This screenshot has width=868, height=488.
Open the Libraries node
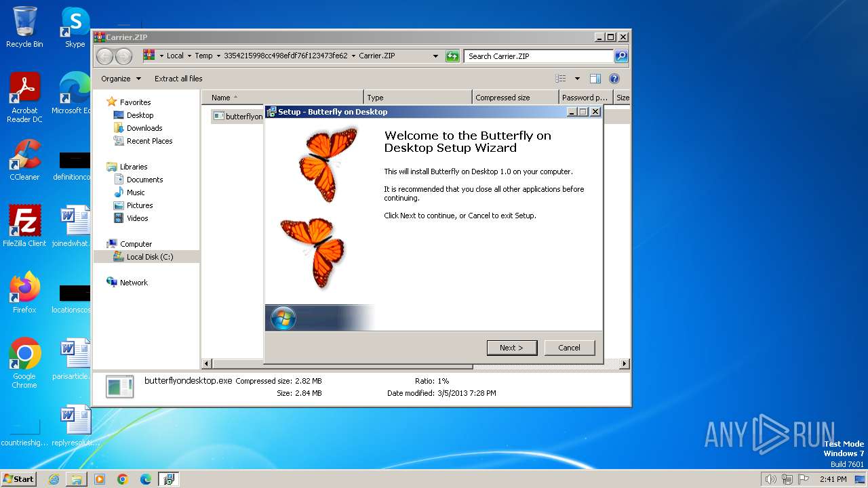(x=134, y=167)
